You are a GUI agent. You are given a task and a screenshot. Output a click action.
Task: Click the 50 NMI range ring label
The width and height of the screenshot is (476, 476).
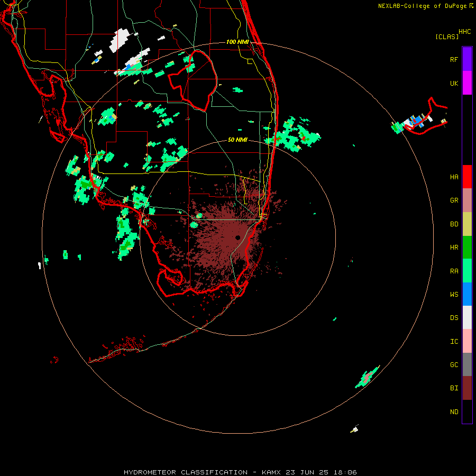[x=237, y=140]
